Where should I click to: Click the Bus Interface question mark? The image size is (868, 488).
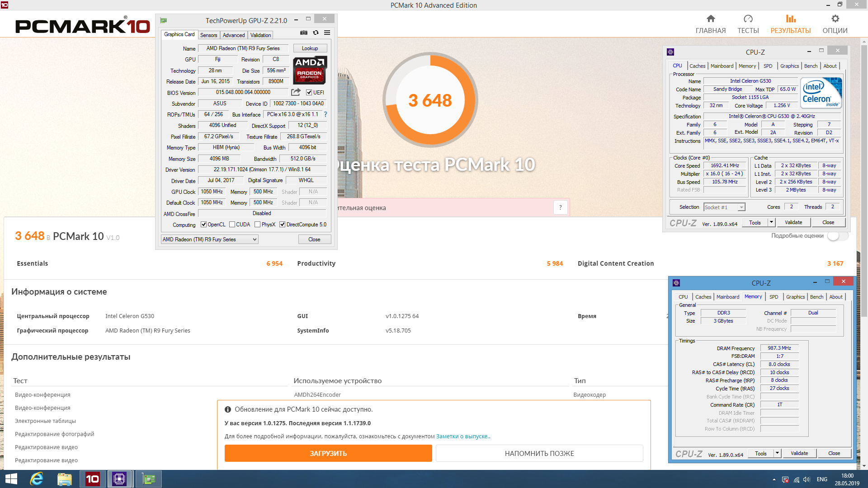pos(325,114)
